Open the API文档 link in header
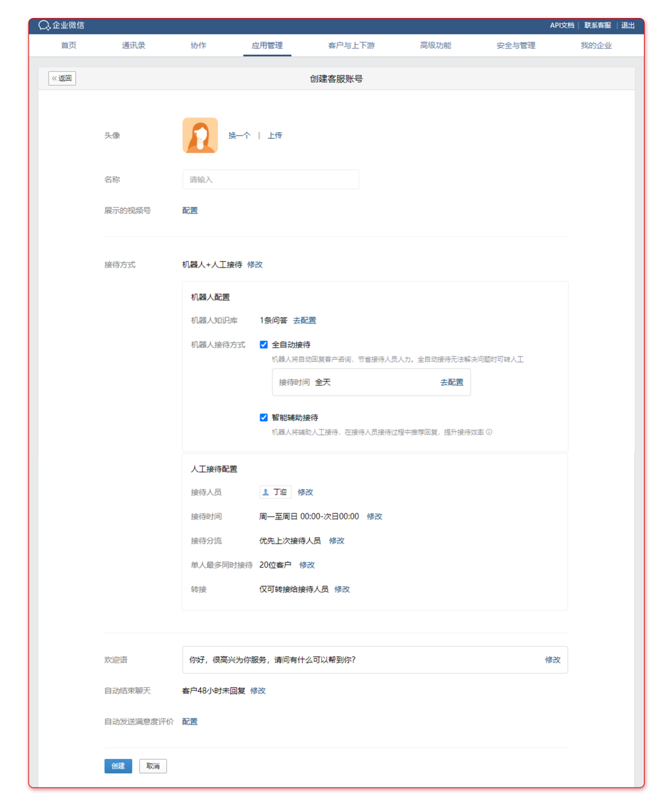 point(561,26)
